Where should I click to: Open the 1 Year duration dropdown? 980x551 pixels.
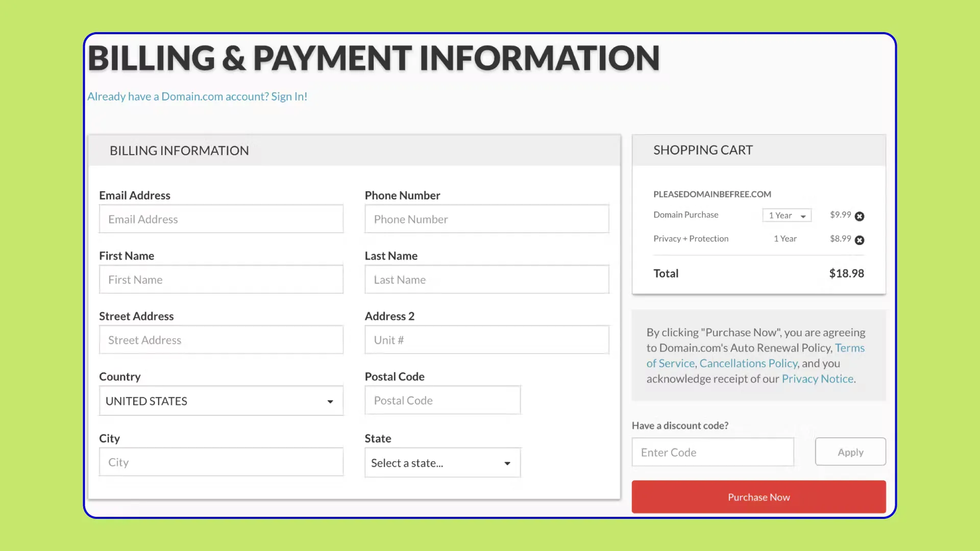tap(787, 215)
